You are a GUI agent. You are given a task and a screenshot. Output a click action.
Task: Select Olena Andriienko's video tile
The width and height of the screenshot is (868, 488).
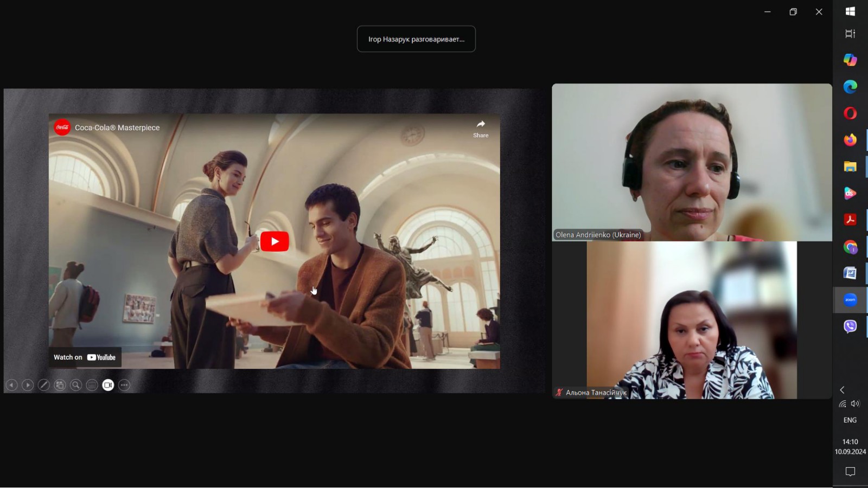click(692, 162)
